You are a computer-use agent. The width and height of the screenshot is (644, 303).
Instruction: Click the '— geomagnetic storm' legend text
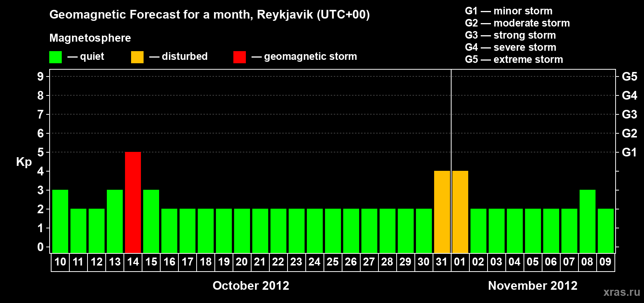pos(304,57)
